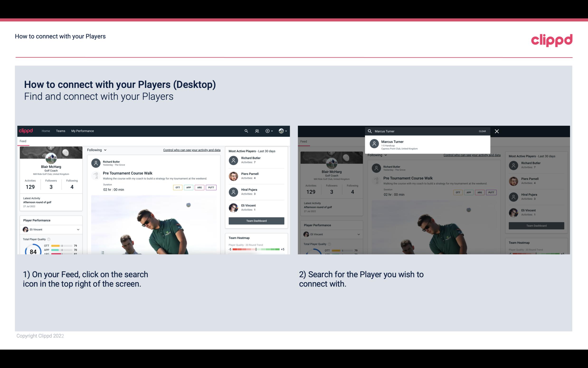Toggle the Following dropdown on feed
This screenshot has width=588, height=368.
pos(96,150)
